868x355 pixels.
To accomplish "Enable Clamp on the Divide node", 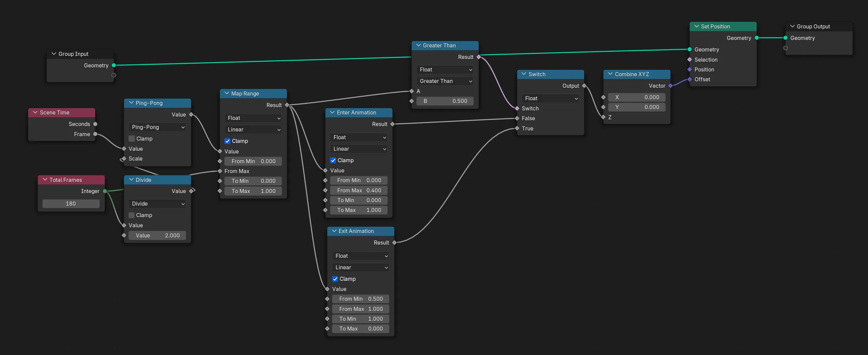I will (131, 215).
